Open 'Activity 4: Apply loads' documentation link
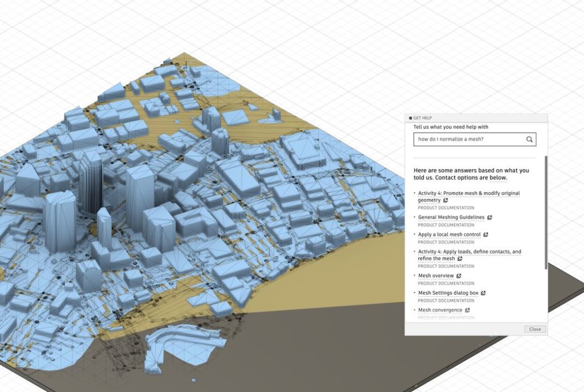 (x=469, y=252)
